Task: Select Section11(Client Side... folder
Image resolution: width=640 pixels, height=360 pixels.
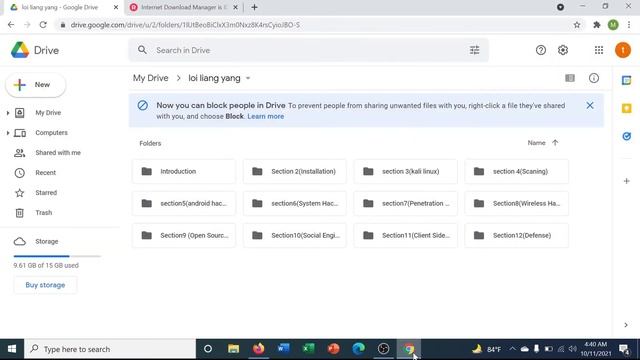Action: pos(406,236)
